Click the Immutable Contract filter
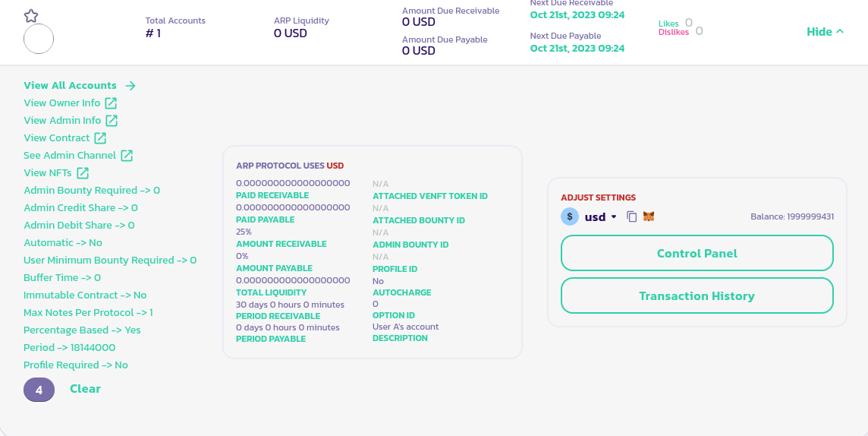The height and width of the screenshot is (436, 868). pos(85,295)
